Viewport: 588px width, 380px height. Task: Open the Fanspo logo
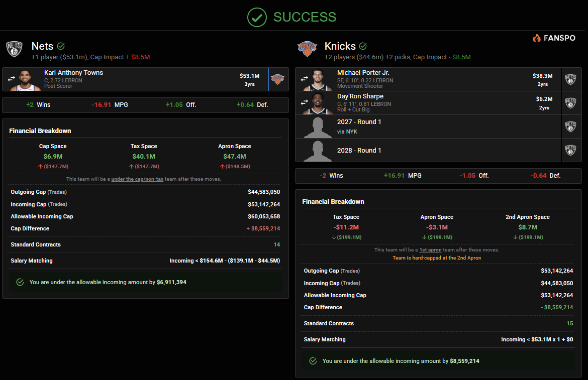[554, 38]
